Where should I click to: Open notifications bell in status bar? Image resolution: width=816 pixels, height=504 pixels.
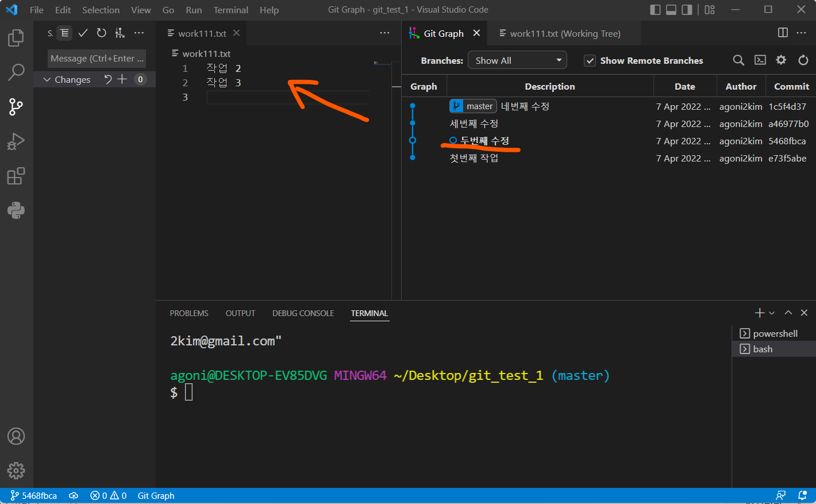pyautogui.click(x=802, y=495)
